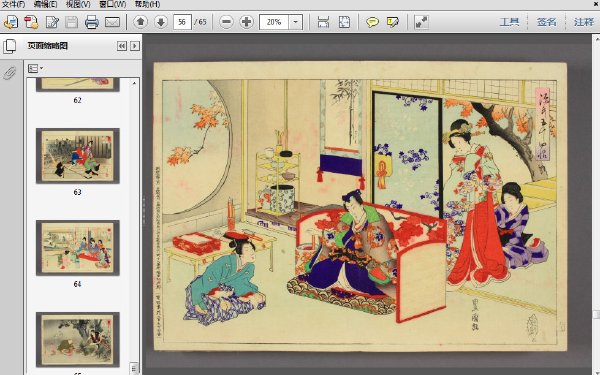Select the partially visible page 62 thumbnail
The width and height of the screenshot is (600, 375).
pyautogui.click(x=78, y=85)
